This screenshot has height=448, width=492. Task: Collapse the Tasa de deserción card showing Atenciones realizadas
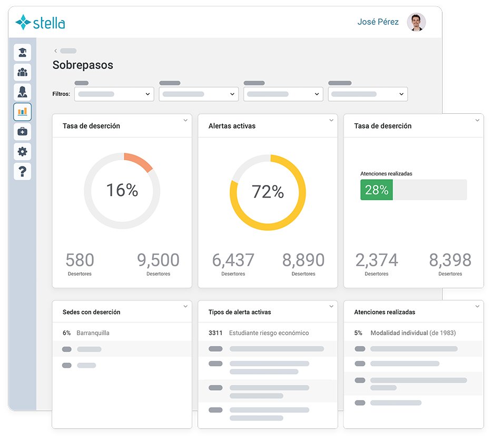tap(477, 120)
